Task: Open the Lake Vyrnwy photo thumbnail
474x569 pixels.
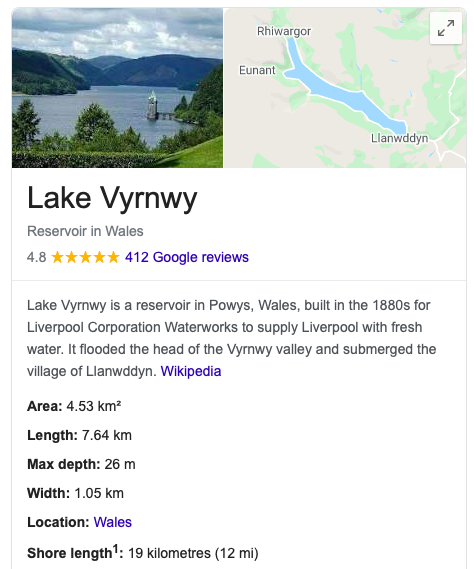Action: tap(117, 88)
